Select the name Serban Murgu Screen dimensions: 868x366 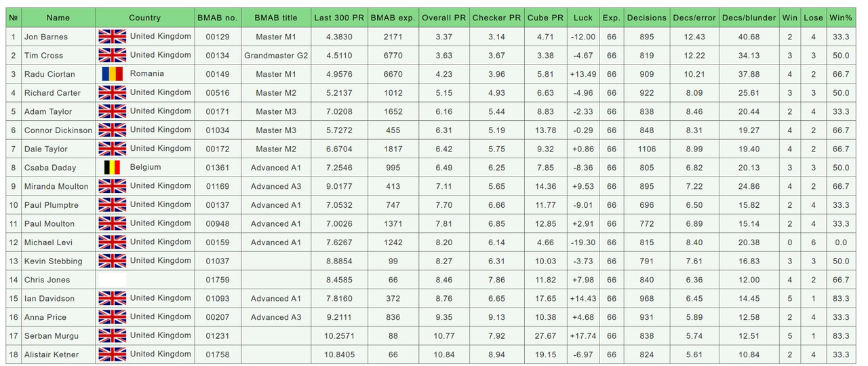point(52,335)
